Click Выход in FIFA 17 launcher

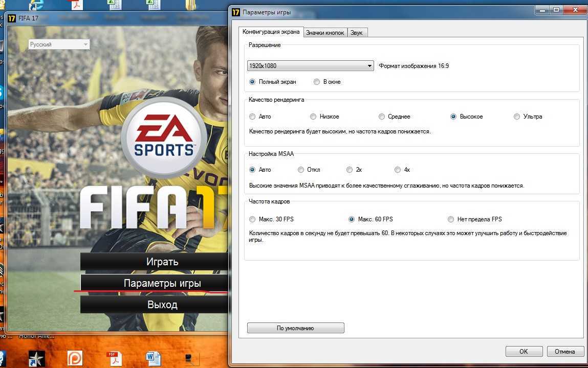[x=155, y=304]
